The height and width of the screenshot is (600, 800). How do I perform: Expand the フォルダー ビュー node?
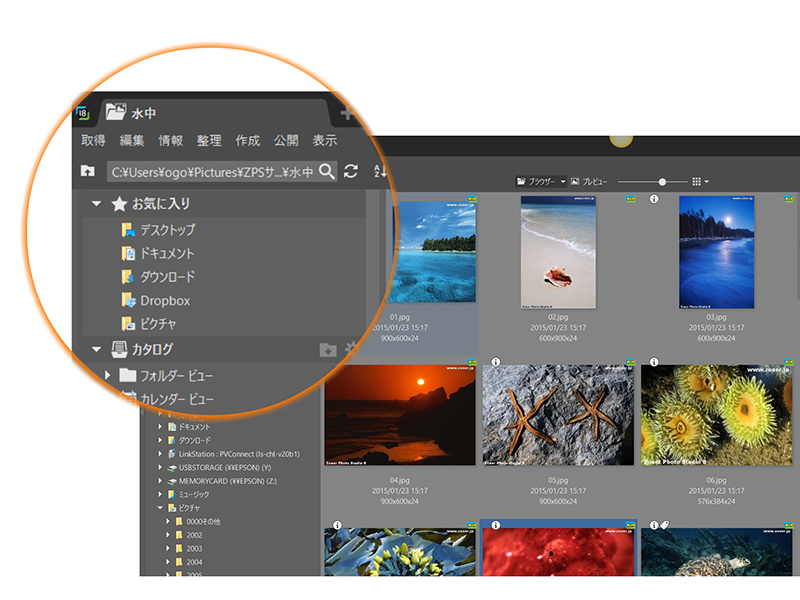click(x=107, y=376)
